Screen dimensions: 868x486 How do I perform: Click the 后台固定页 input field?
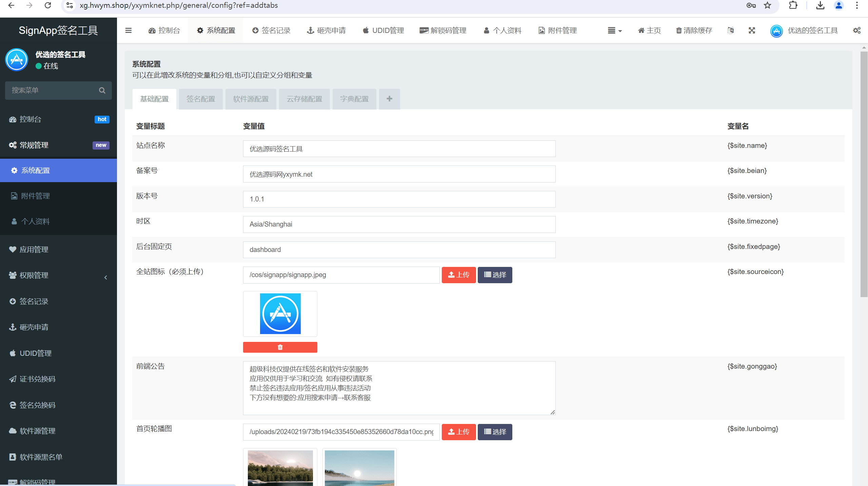[x=399, y=250]
